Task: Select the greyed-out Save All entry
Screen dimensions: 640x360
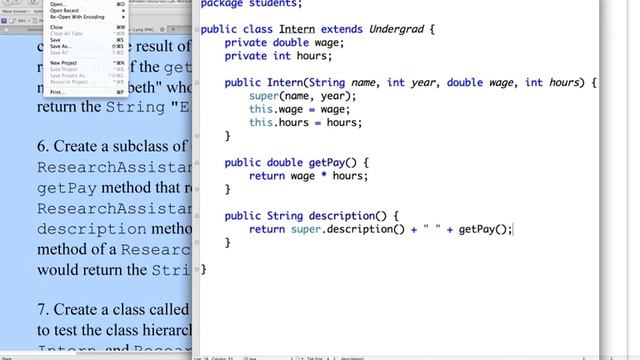Action: pos(86,53)
